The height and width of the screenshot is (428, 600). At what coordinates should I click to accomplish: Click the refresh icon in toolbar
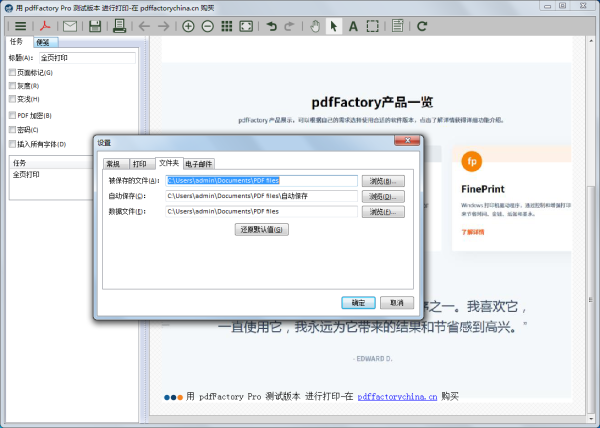coord(423,25)
